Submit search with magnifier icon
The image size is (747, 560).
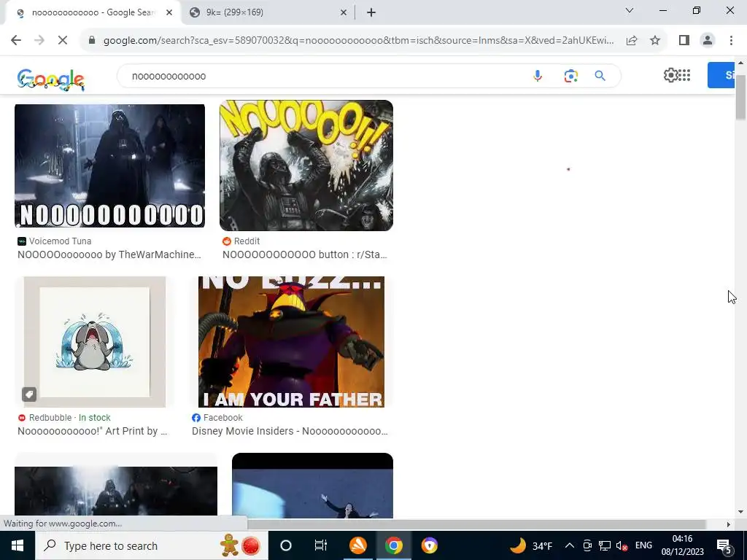(x=600, y=76)
